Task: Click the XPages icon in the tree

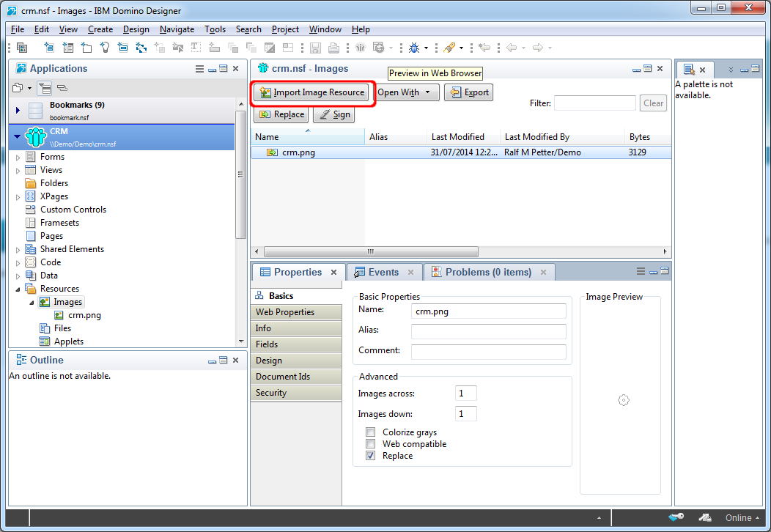Action: [x=31, y=196]
